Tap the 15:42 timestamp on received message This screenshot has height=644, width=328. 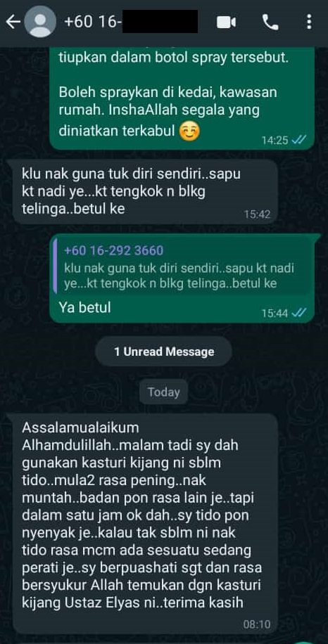tap(257, 214)
